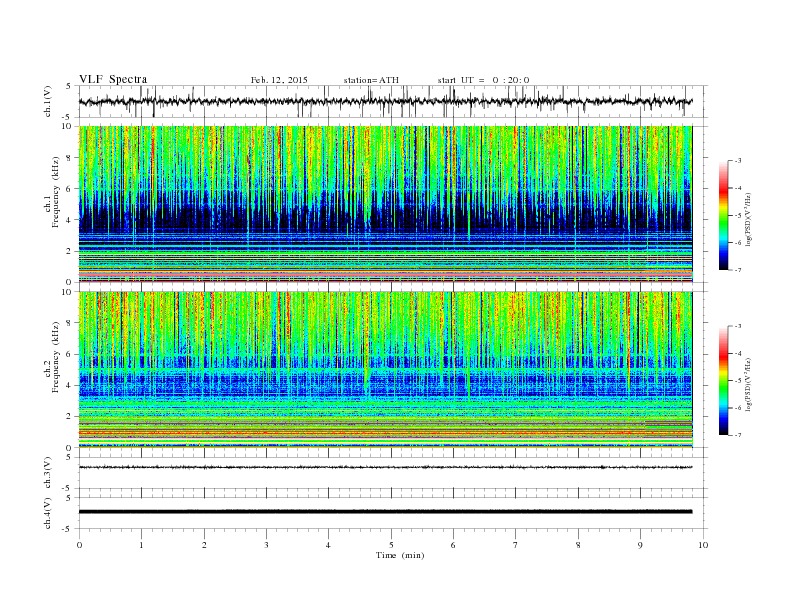792x612 pixels.
Task: Click the VLF Spectra title
Action: coord(113,79)
